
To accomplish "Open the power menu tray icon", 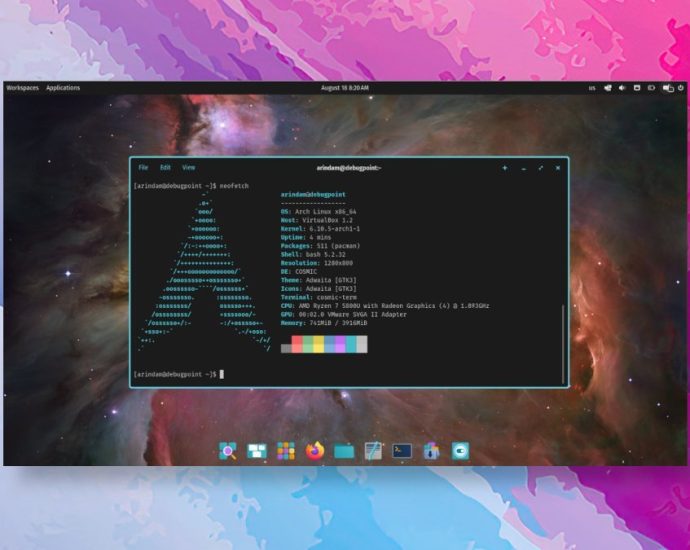I will (x=681, y=88).
